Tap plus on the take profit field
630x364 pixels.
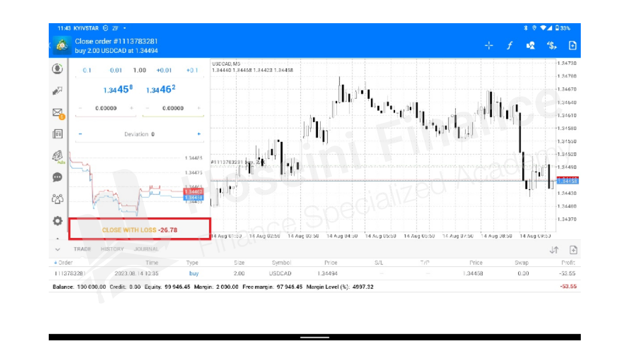coord(199,108)
